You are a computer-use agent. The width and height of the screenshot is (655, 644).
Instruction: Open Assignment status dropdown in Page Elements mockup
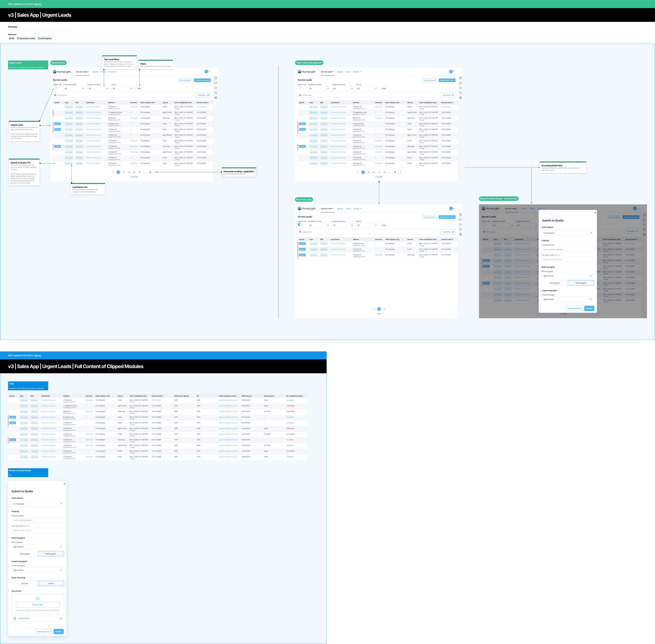98,89
